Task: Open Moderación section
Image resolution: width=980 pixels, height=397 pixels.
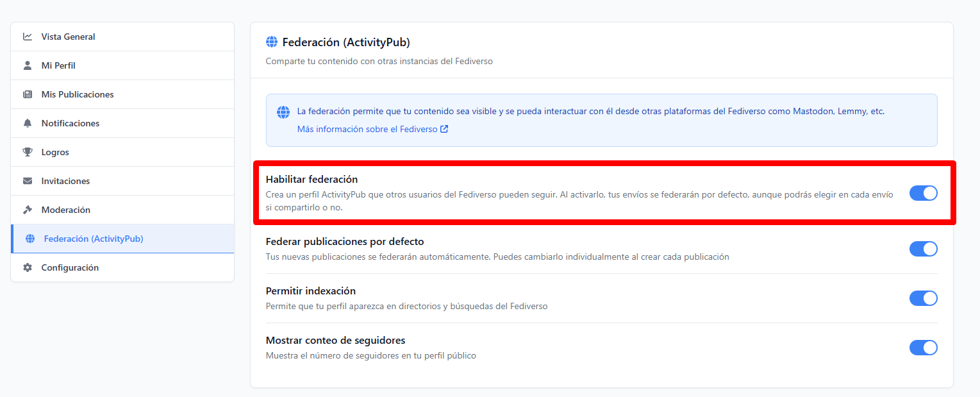Action: pos(122,210)
